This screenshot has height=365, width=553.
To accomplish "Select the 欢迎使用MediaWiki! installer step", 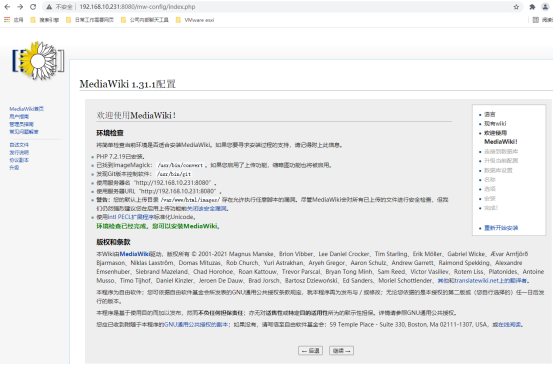I will [500, 137].
